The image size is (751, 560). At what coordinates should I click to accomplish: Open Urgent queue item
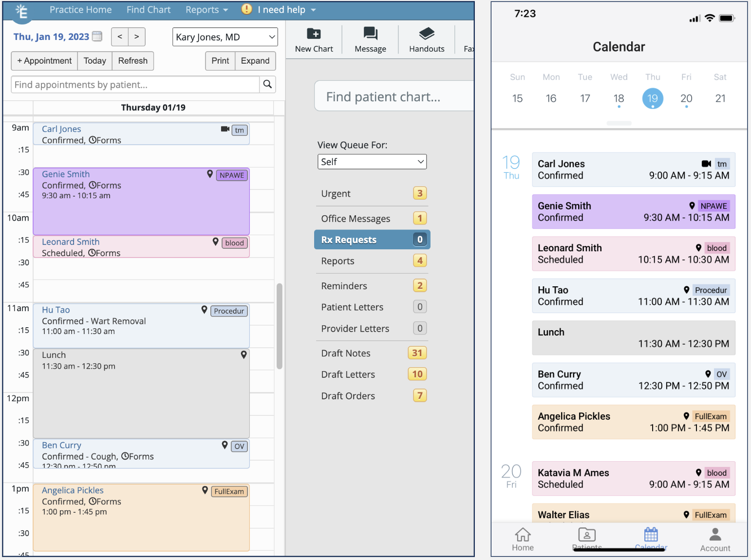pos(372,193)
